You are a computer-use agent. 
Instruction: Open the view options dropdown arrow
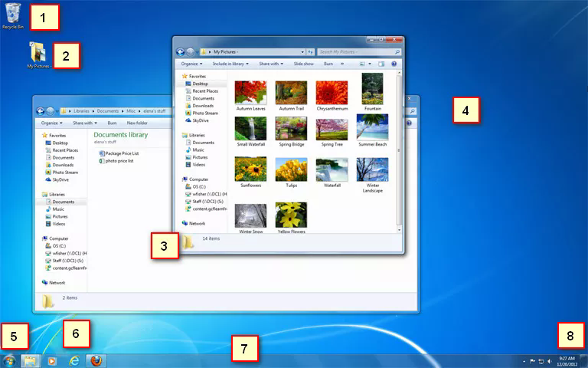pyautogui.click(x=370, y=64)
